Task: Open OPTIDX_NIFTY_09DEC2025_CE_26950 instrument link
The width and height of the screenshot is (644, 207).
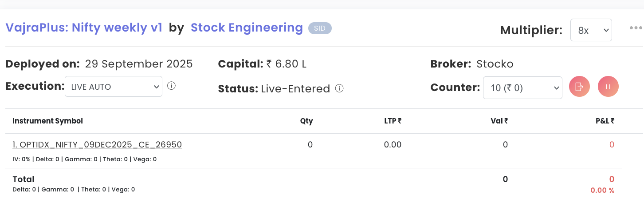Action: point(97,145)
